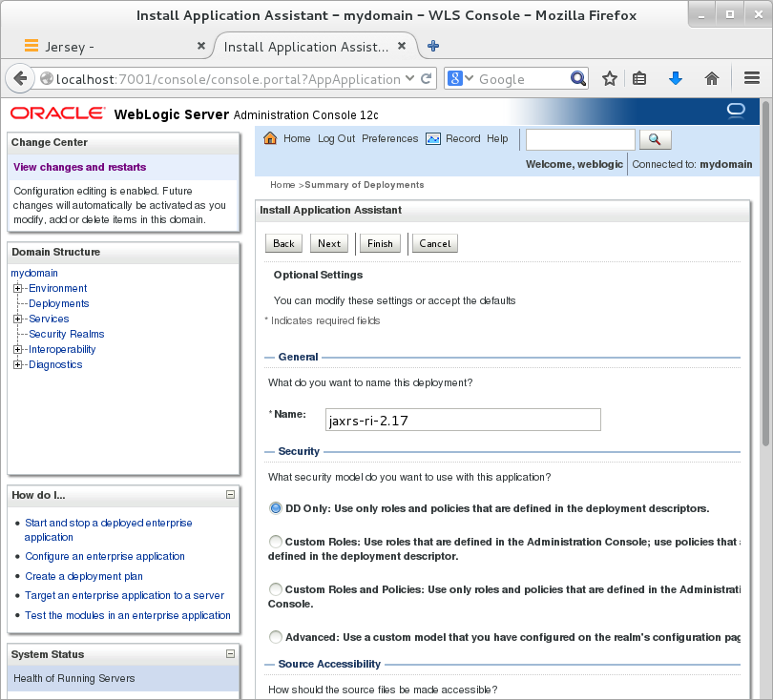Screen dimensions: 773x700
Task: Focus the console search text box
Action: coord(580,140)
